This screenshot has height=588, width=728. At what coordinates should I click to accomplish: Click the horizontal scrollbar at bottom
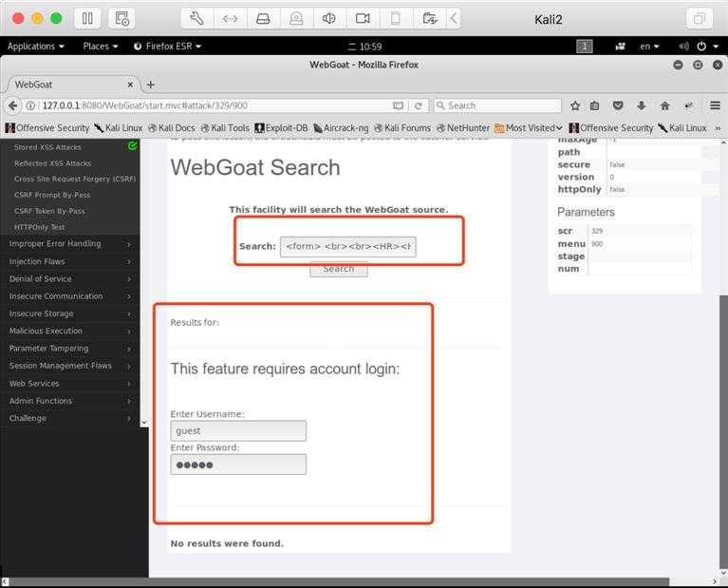click(339, 582)
